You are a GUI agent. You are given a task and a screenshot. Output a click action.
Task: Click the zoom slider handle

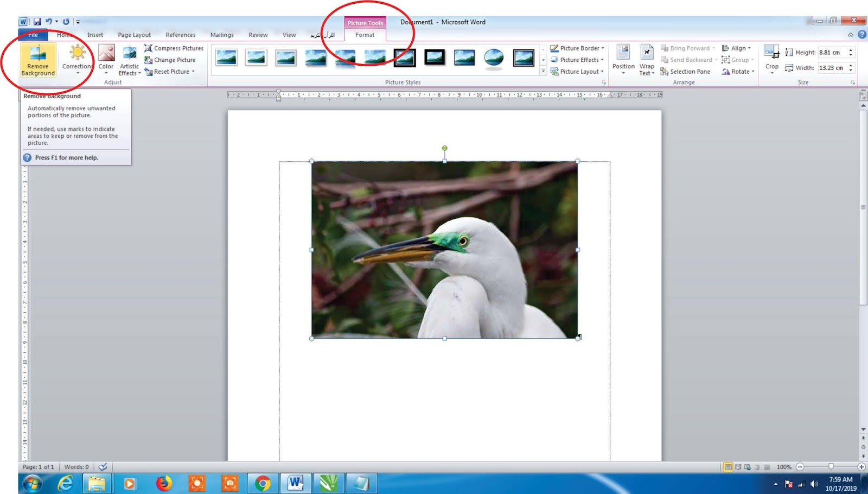click(x=831, y=467)
